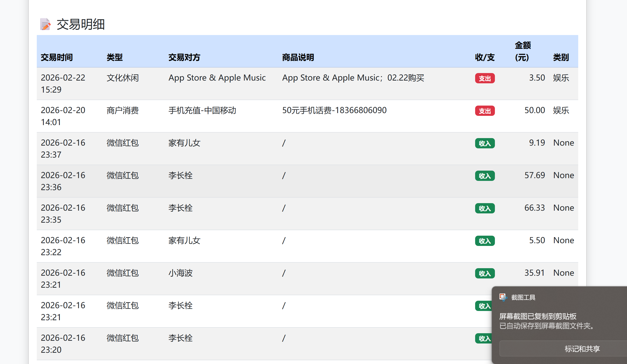Click the 收入 badge in the 9.19 row
The width and height of the screenshot is (627, 364).
(x=485, y=143)
